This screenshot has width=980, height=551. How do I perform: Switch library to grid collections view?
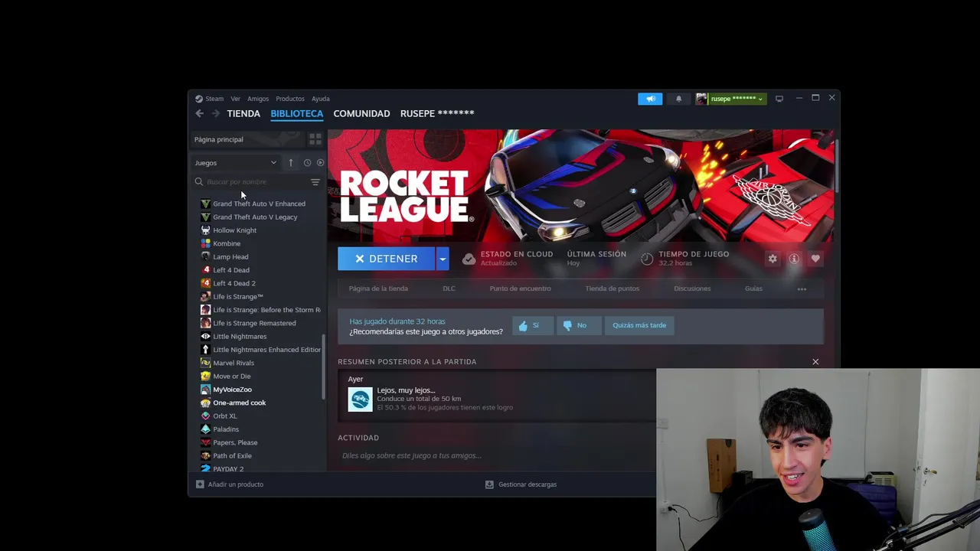[315, 139]
